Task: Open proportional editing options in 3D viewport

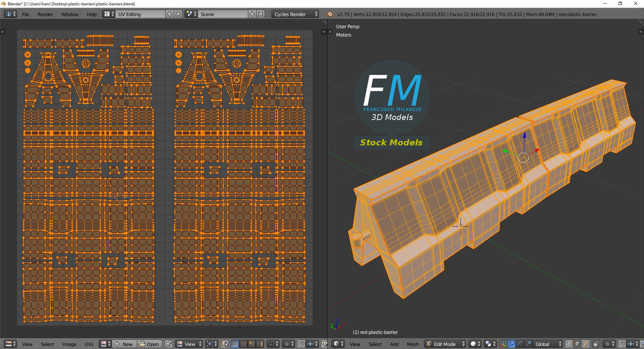Action: (609, 344)
